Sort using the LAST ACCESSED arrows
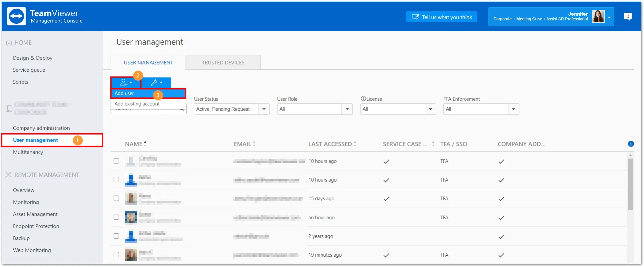The height and width of the screenshot is (267, 644). [355, 144]
